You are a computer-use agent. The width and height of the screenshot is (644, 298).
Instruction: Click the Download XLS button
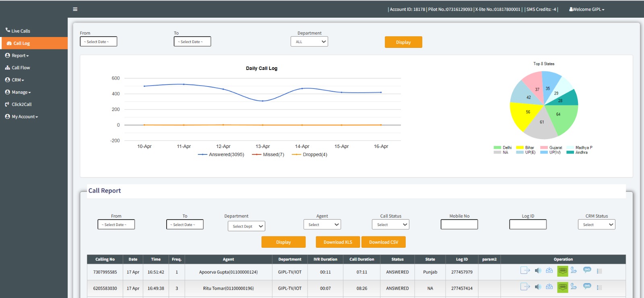coord(338,242)
